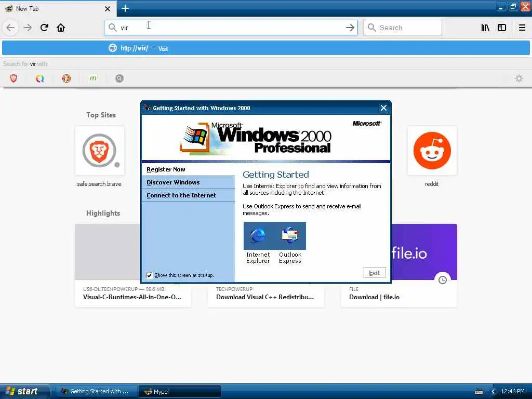Viewport: 532px width, 399px height.
Task: Open Download Visual C++ Redistributable highlight
Action: pyautogui.click(x=265, y=297)
